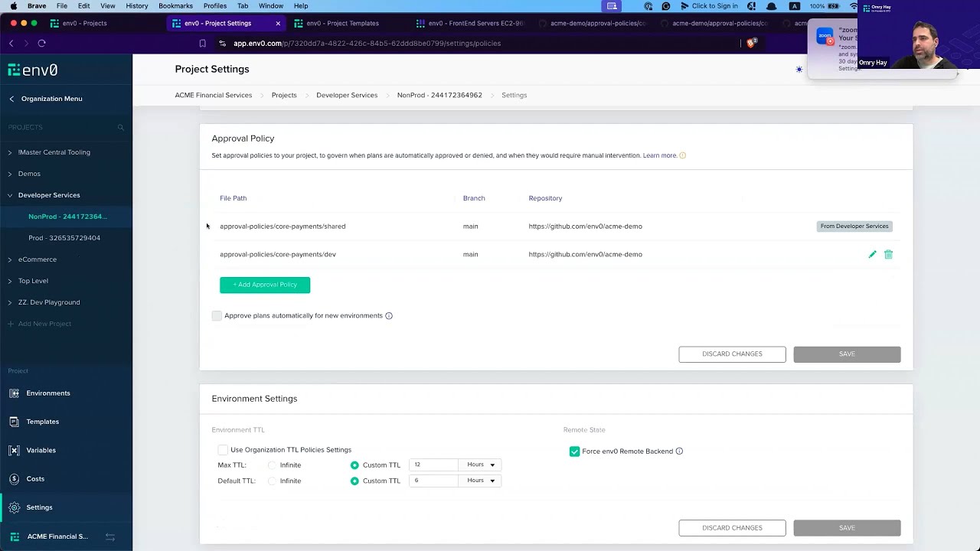
Task: Expand the eCommerce project
Action: pyautogui.click(x=10, y=259)
